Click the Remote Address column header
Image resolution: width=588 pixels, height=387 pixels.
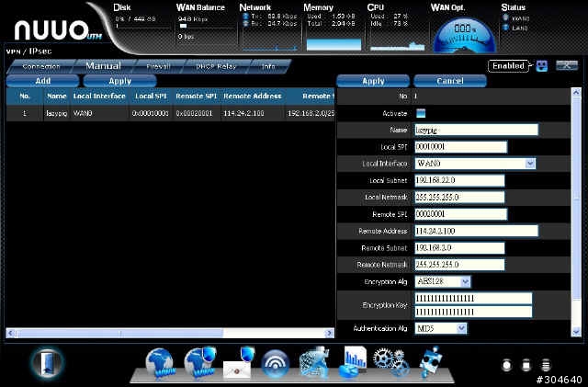(x=253, y=97)
